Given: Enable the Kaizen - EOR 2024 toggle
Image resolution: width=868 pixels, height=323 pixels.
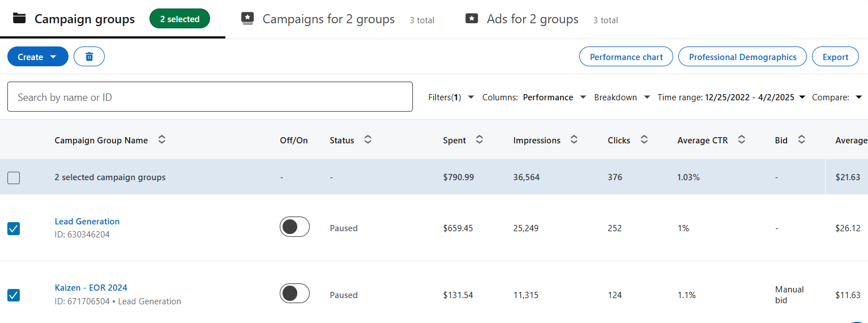Looking at the screenshot, I should (294, 294).
